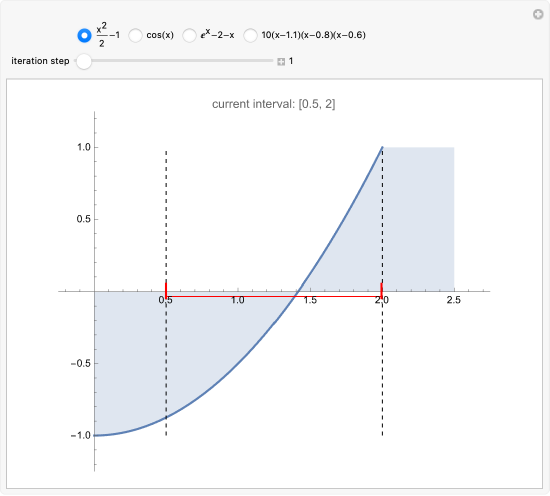Click the 10(x−1.1)(x−0.8)(x−0.6) label text

pos(314,35)
